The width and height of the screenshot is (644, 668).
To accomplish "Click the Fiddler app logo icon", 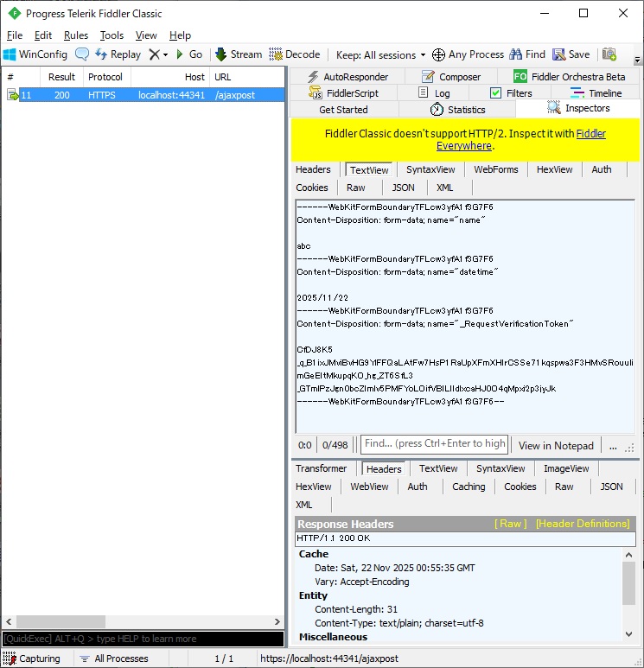I will [x=15, y=14].
